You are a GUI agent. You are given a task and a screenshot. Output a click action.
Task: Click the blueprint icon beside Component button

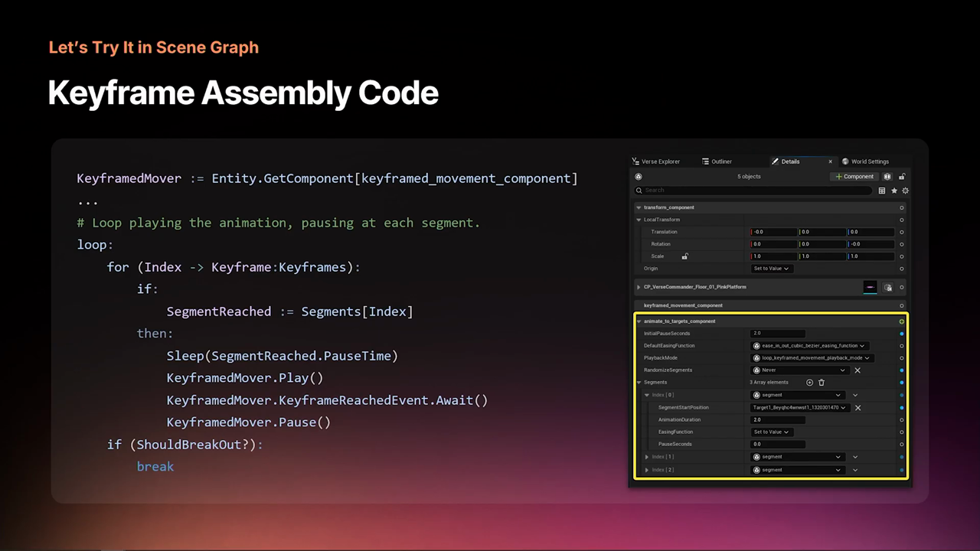tap(887, 176)
